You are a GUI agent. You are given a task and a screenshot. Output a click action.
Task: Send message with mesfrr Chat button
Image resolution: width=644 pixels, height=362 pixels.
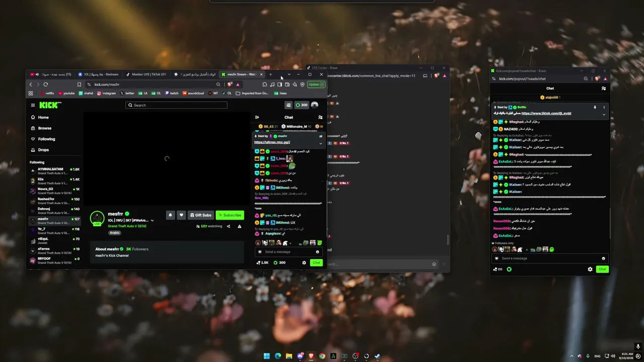316,262
